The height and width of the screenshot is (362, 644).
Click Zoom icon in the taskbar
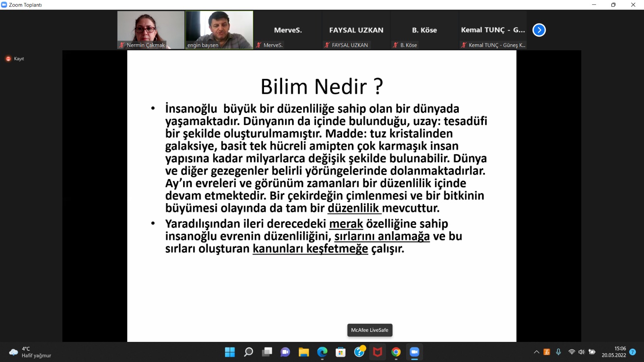pos(415,352)
